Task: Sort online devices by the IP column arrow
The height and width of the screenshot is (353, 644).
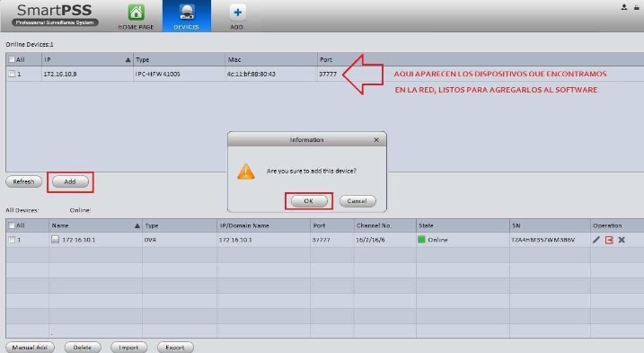Action: (128, 60)
